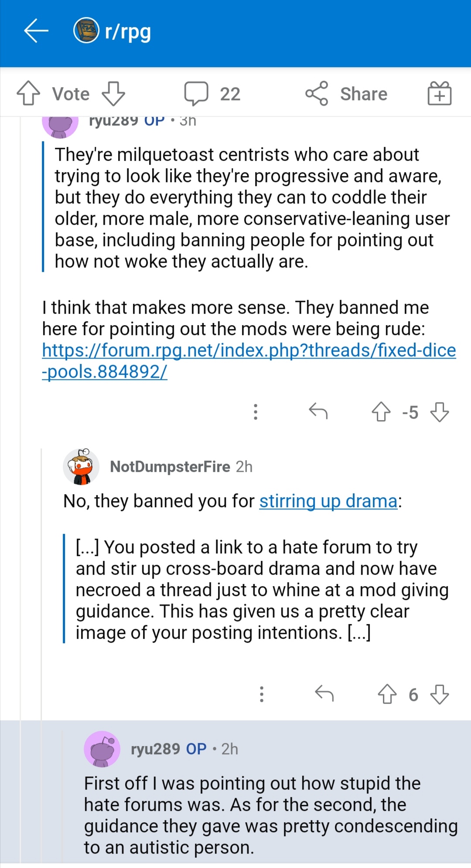Follow the 'stirring up drama' link
Screen dimensions: 471x868
point(328,501)
